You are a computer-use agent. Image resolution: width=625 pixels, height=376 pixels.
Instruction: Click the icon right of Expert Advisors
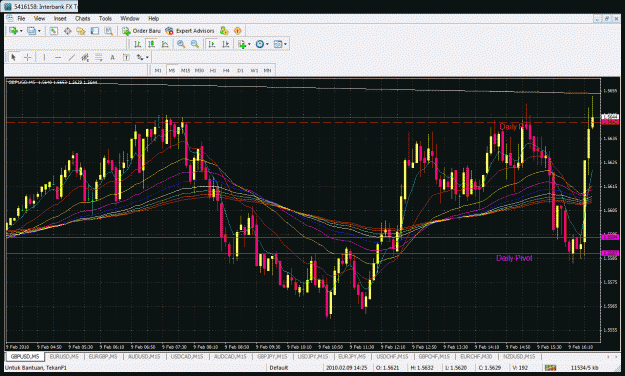(224, 31)
